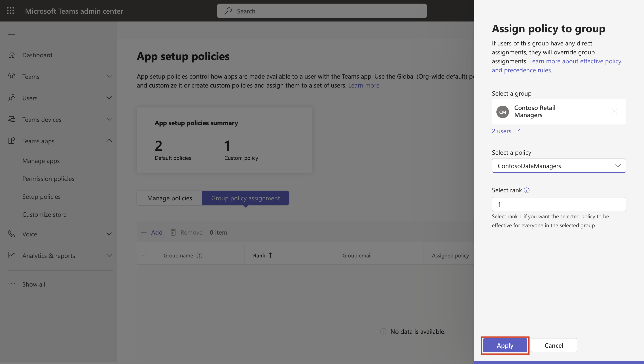This screenshot has height=364, width=644.
Task: Click the 2 users link
Action: (x=502, y=131)
